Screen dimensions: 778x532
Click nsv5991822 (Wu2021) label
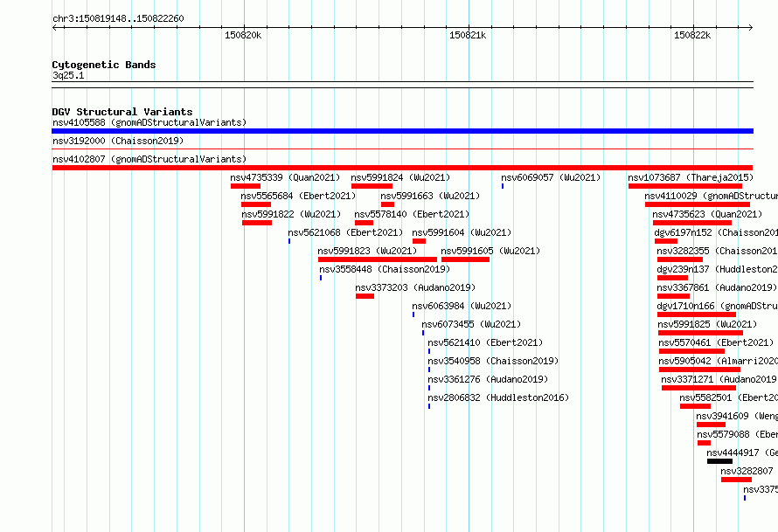point(291,214)
